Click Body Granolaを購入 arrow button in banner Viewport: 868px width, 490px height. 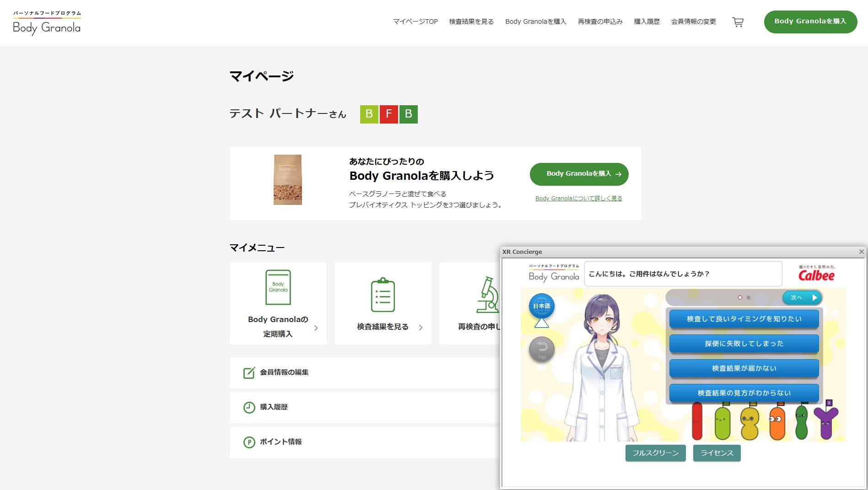click(579, 174)
